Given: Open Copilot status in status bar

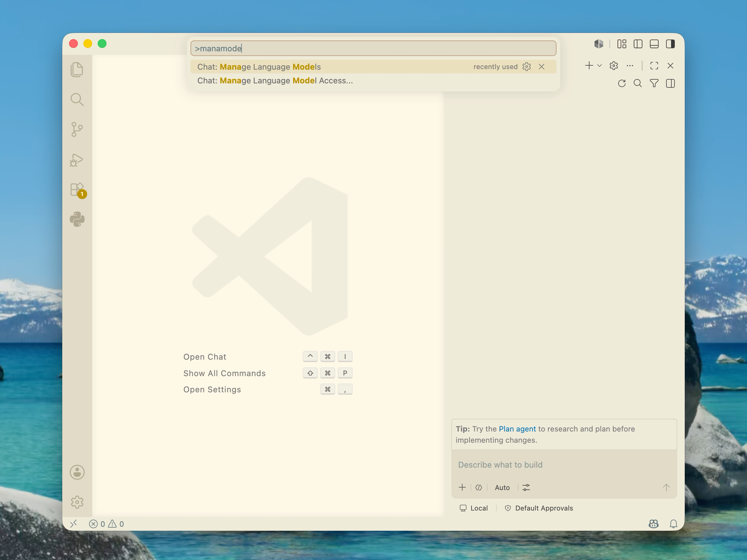Looking at the screenshot, I should click(653, 524).
